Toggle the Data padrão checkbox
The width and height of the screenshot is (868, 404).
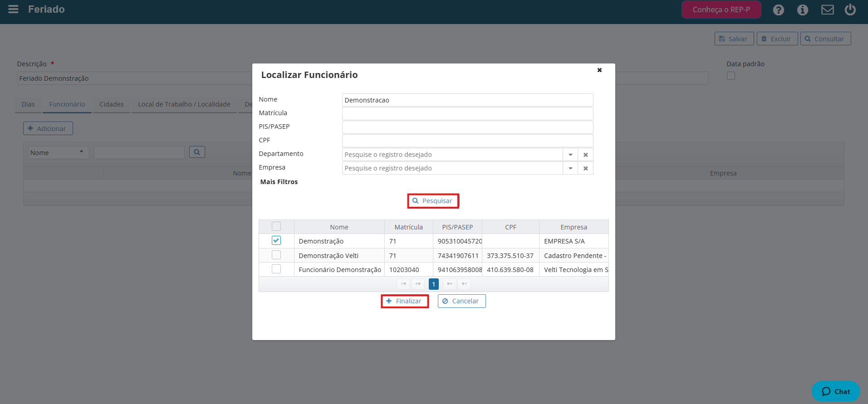[731, 76]
